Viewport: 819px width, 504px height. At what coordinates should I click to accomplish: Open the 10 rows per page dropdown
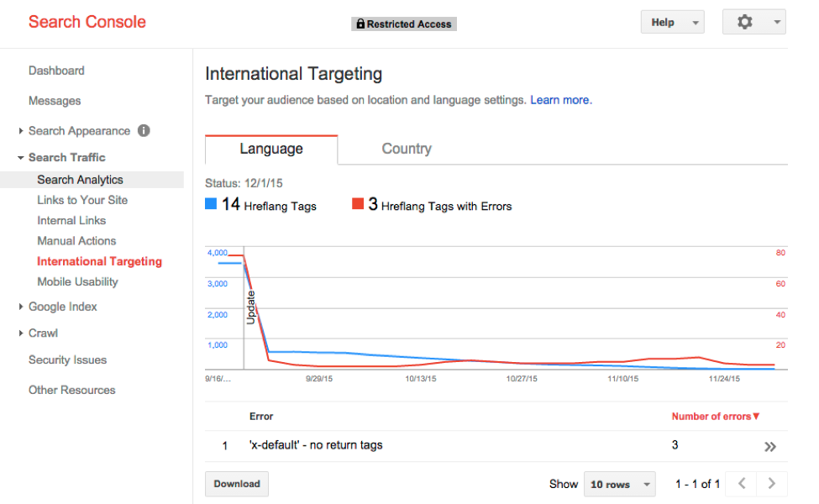coord(620,485)
